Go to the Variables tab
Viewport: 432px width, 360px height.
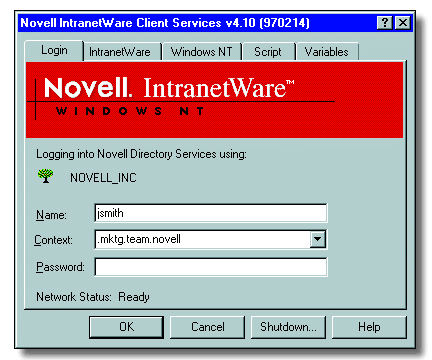[x=327, y=52]
